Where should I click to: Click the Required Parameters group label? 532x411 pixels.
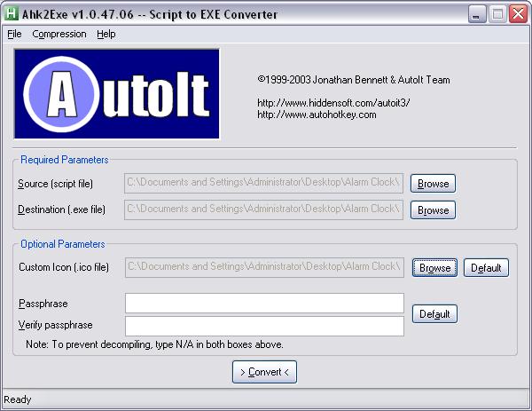[x=65, y=160]
